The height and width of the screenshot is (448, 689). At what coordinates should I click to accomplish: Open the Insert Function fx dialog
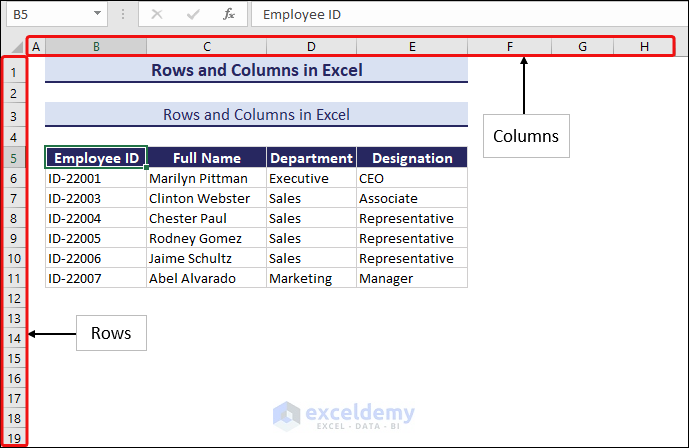tap(229, 14)
